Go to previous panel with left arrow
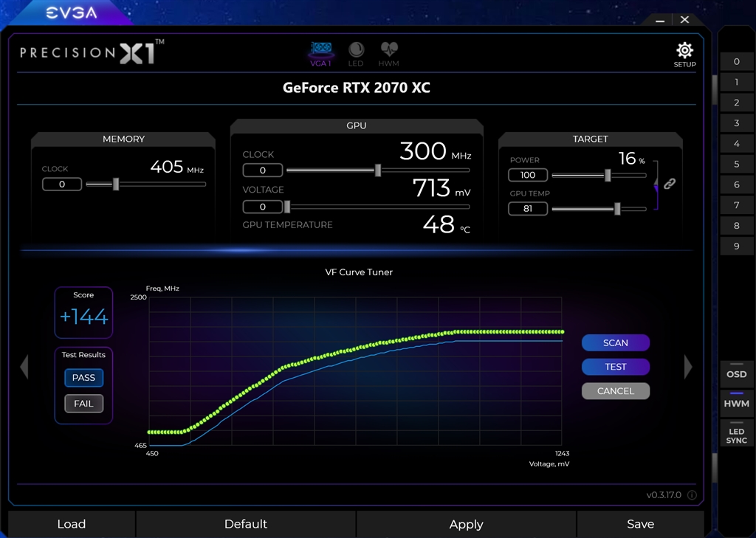Viewport: 756px width, 538px height. point(24,367)
